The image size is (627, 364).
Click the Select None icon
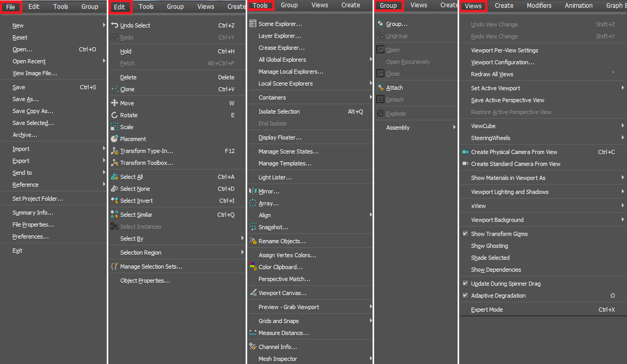pos(114,189)
